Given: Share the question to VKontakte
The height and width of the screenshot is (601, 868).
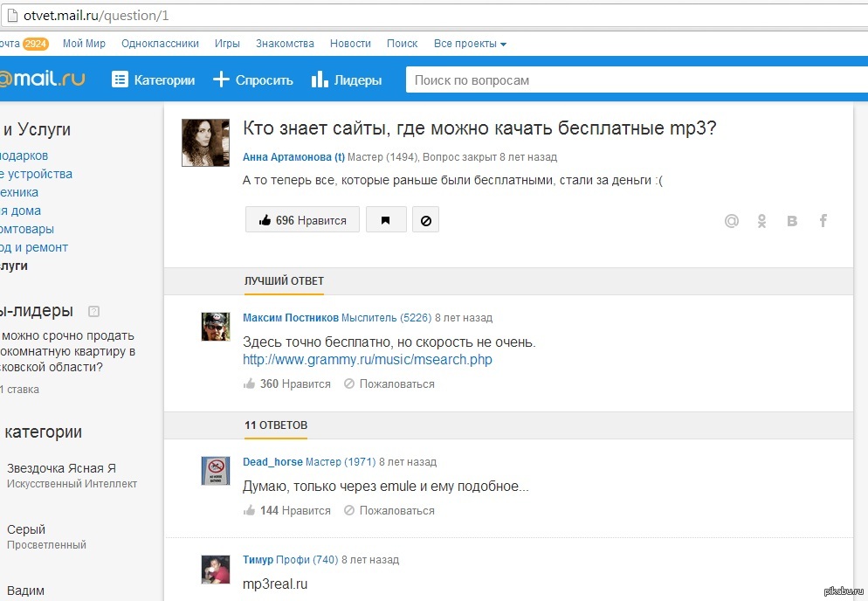Looking at the screenshot, I should (x=792, y=221).
